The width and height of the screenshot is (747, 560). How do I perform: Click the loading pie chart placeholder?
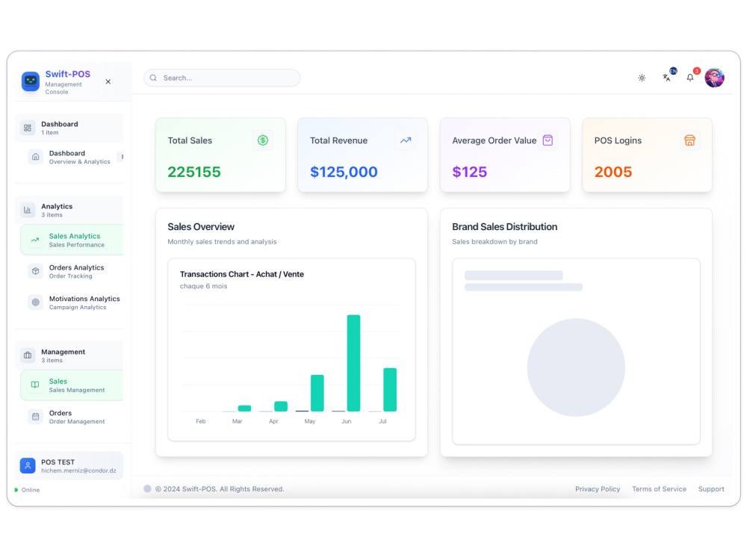point(577,367)
